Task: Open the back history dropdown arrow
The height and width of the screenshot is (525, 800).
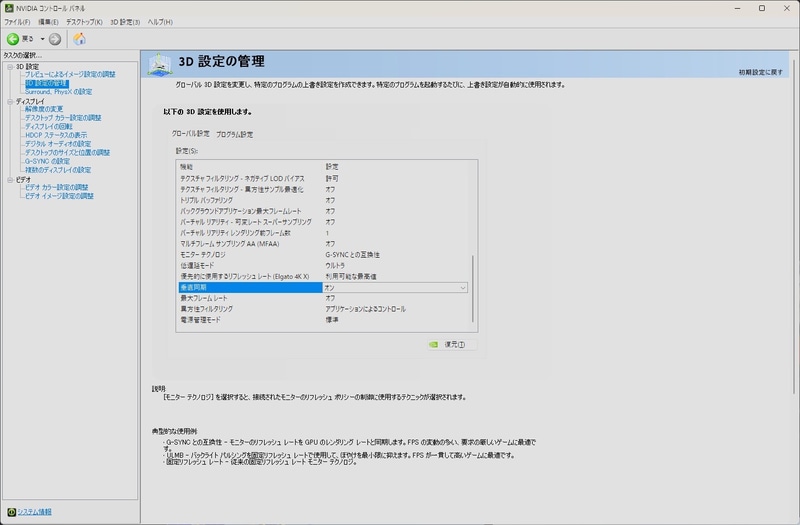Action: pos(42,39)
